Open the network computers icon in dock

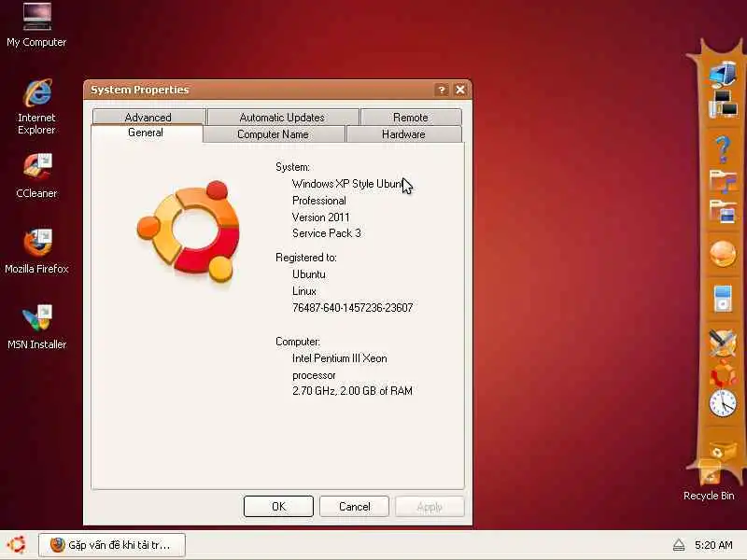(x=723, y=105)
